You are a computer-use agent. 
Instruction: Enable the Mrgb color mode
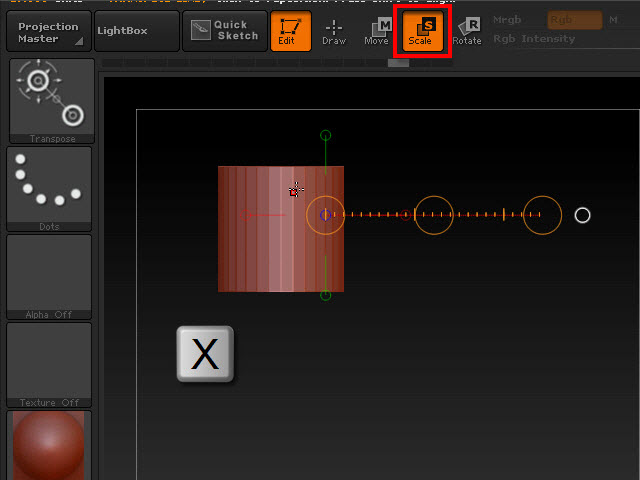tap(507, 20)
